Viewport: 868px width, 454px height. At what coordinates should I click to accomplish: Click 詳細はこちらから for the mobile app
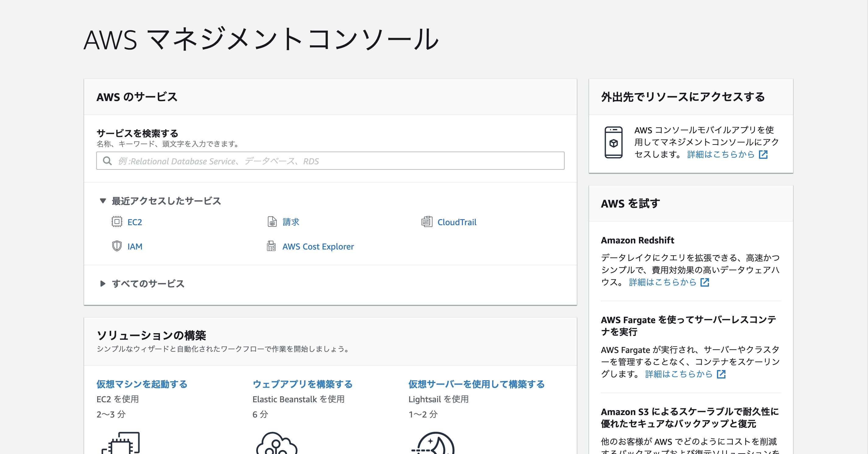[x=721, y=155]
